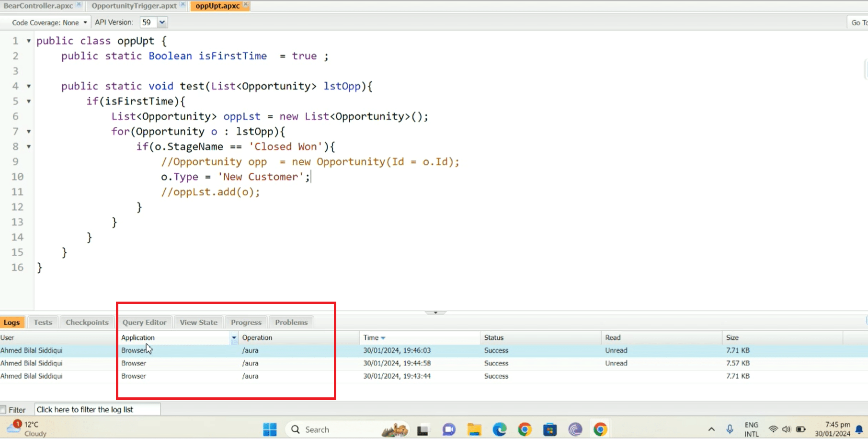Open the clock showing 7:45 pm
This screenshot has width=868, height=439.
833,429
